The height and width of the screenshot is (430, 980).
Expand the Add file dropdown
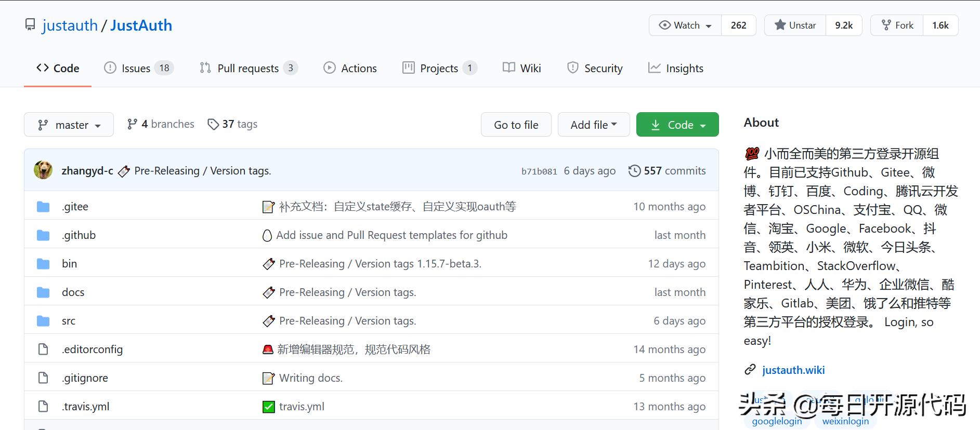pyautogui.click(x=594, y=125)
